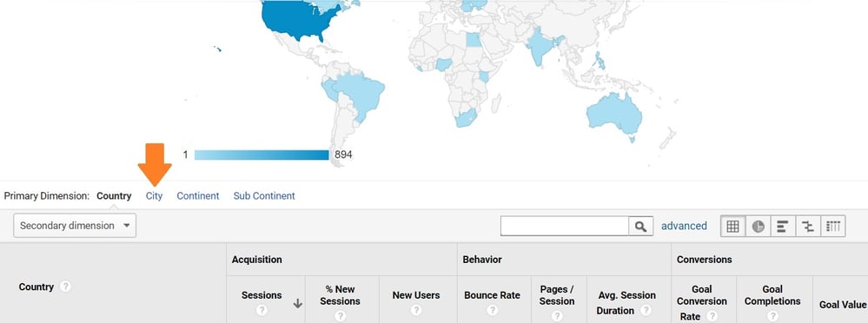Open the Secondary dimension dropdown
This screenshot has height=323, width=868.
click(75, 226)
